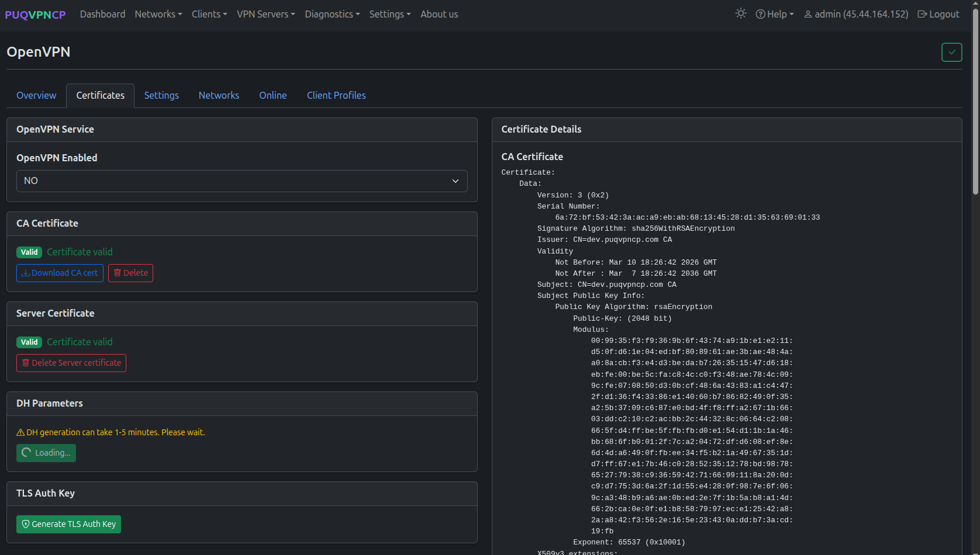Click the 'Not After' validity date line
This screenshot has width=980, height=555.
click(x=636, y=273)
